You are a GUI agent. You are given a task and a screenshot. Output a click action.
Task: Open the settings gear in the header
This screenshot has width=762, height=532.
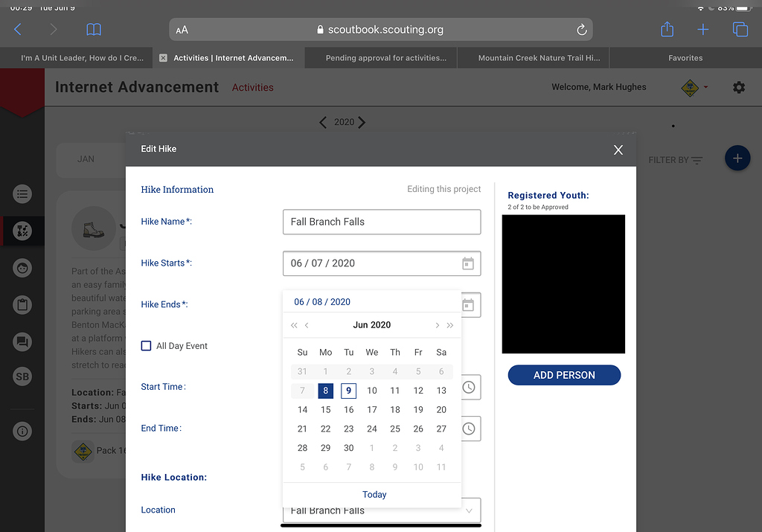(739, 87)
